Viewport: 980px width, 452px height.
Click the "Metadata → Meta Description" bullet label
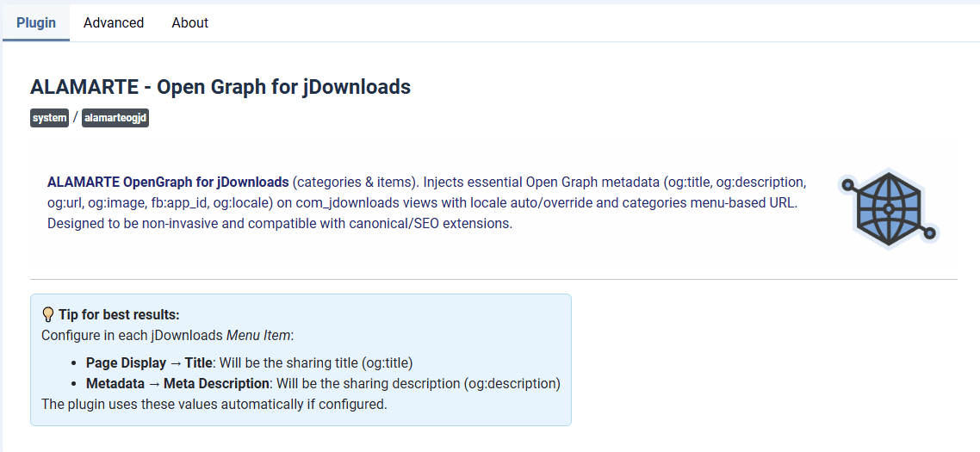tap(178, 383)
